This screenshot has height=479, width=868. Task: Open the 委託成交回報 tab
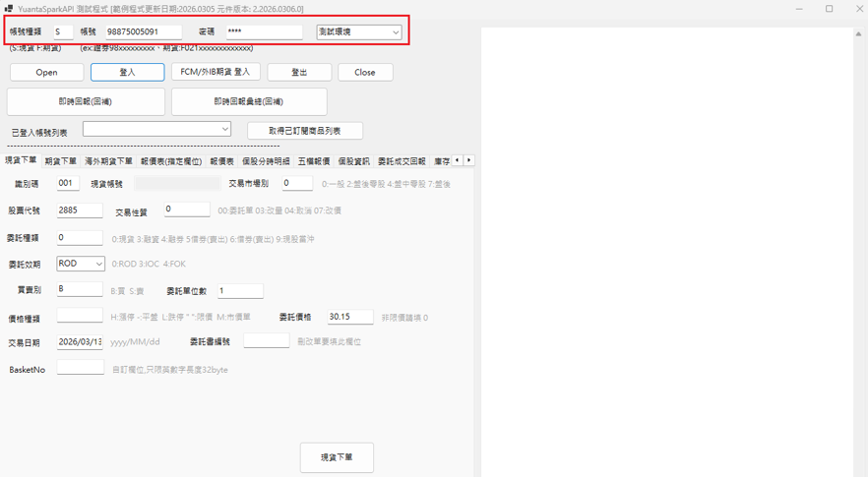[x=402, y=161]
